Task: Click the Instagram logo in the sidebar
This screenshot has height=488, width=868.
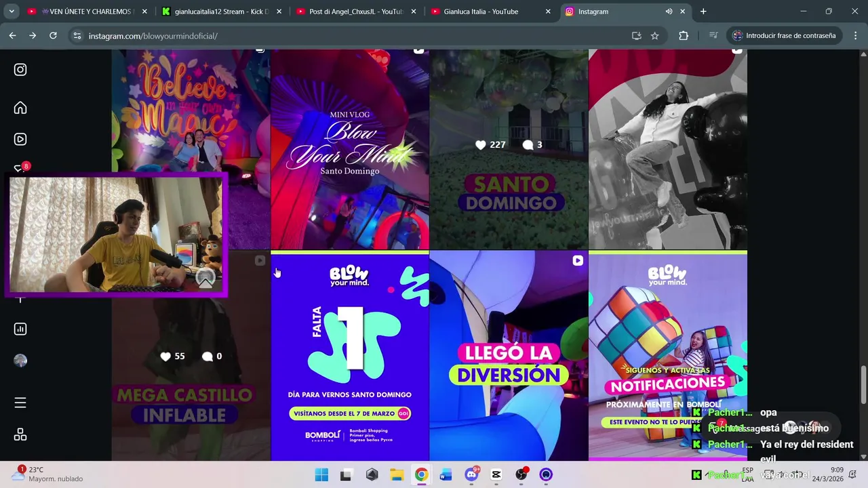Action: 20,69
